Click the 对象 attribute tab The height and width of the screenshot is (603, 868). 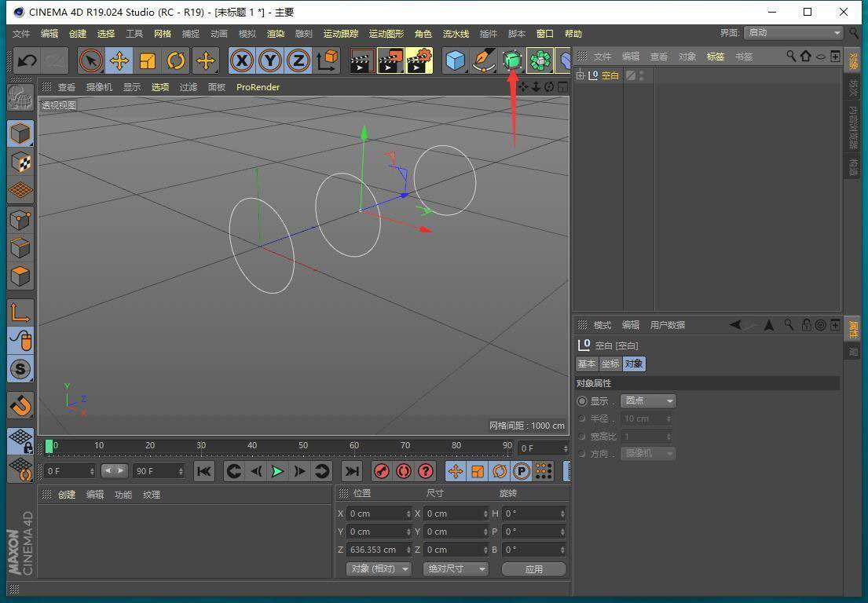click(x=634, y=364)
